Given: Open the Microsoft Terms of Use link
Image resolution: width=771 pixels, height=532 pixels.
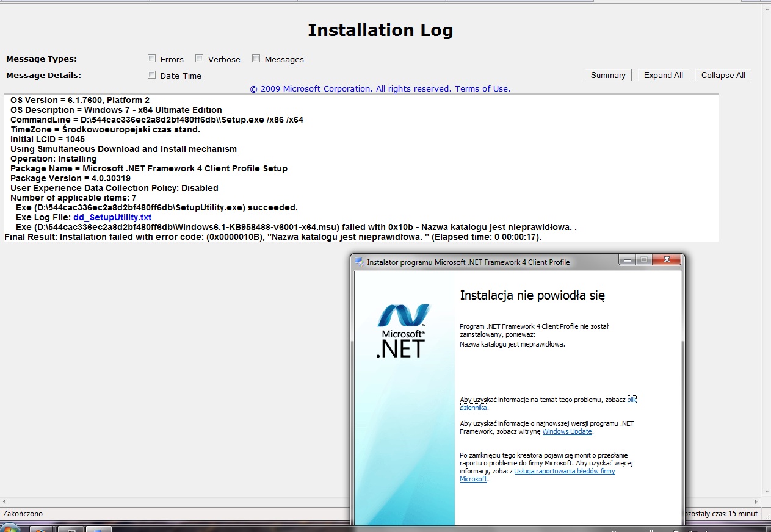Looking at the screenshot, I should tap(482, 88).
